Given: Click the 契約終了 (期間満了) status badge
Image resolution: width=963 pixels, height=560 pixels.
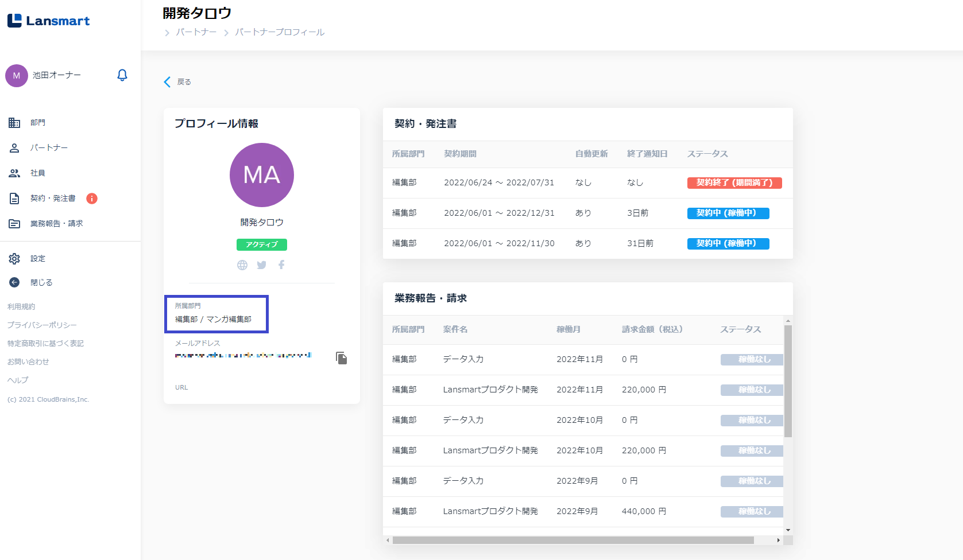Looking at the screenshot, I should (x=734, y=183).
